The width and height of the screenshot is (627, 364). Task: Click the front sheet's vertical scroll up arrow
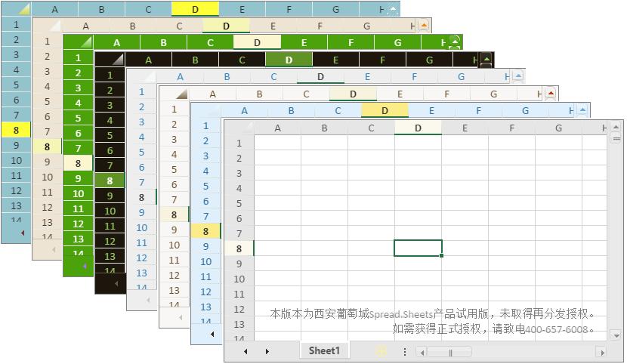(616, 128)
